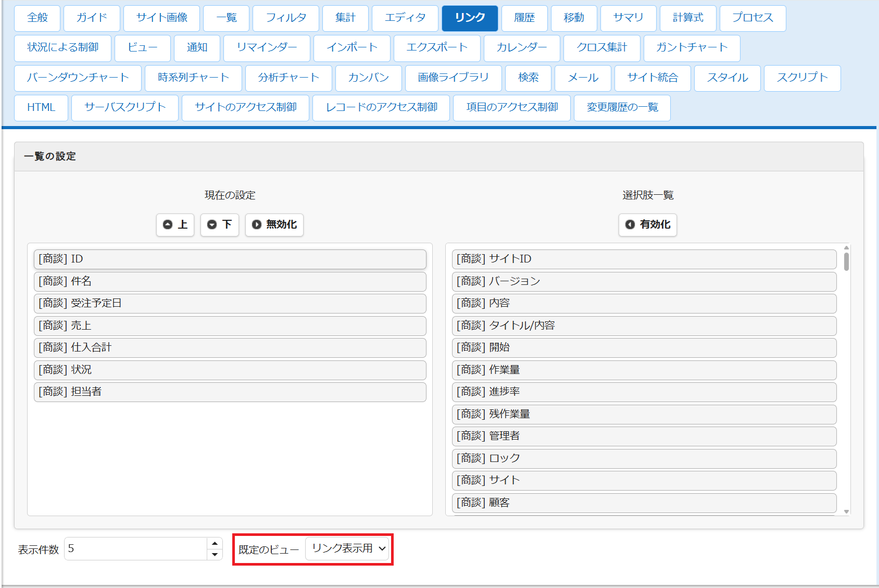The image size is (879, 588).
Task: Open the 計算式 tab
Action: click(688, 18)
